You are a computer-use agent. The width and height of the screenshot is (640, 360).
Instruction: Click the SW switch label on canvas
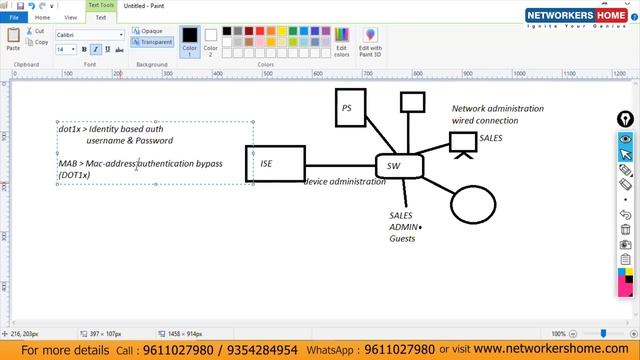point(393,166)
